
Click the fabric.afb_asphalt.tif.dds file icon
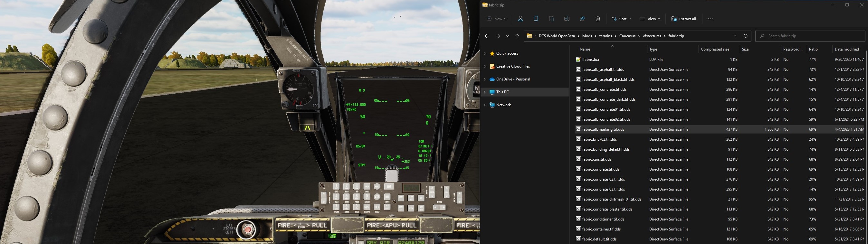click(x=578, y=69)
